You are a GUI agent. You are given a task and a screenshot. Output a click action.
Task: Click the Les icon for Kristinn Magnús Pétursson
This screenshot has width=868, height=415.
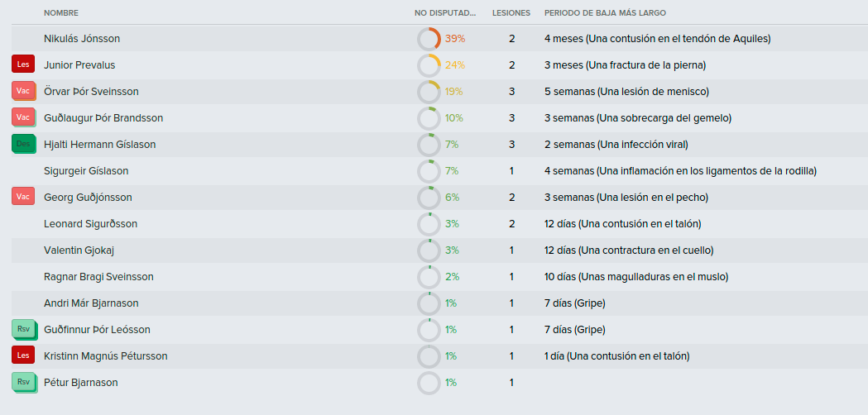tap(23, 355)
